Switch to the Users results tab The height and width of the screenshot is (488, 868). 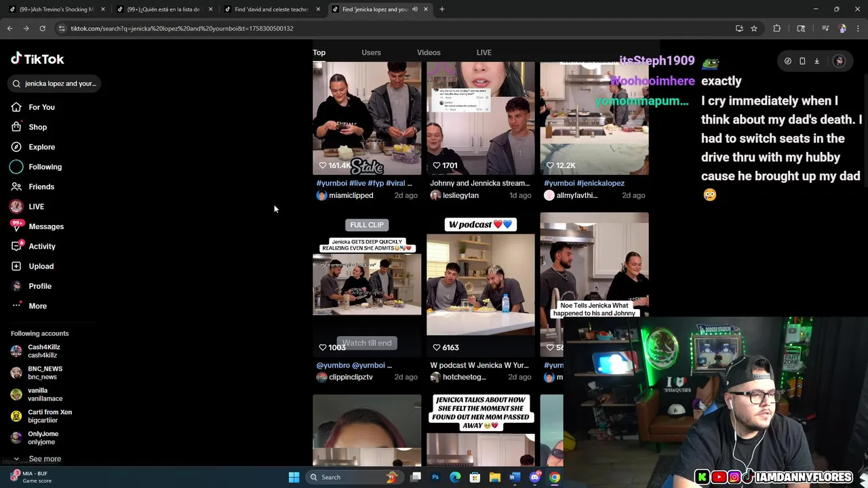click(x=371, y=52)
